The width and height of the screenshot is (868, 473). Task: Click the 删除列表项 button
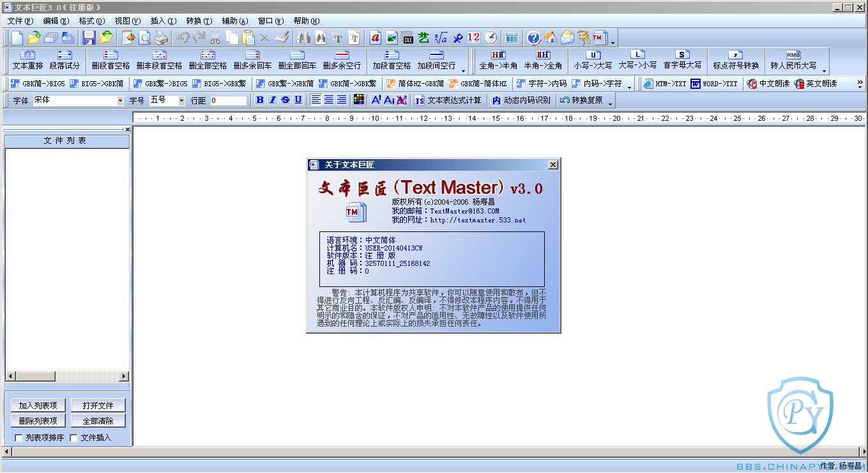tap(38, 421)
